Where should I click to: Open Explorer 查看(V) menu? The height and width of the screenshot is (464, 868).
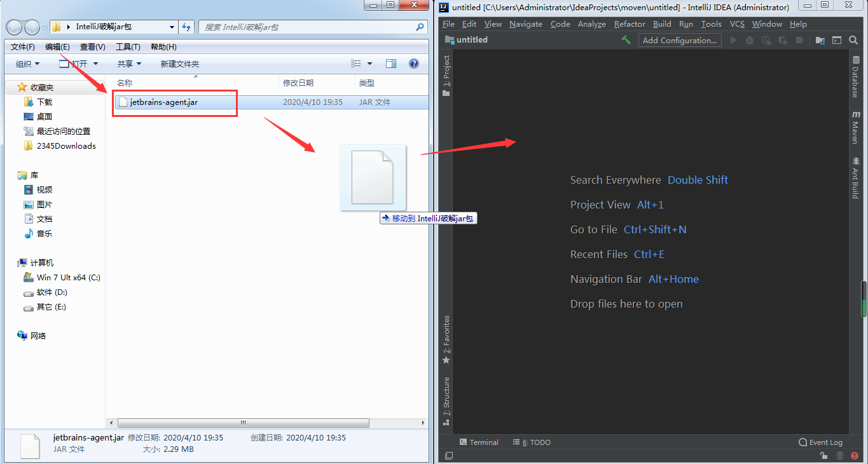click(93, 47)
